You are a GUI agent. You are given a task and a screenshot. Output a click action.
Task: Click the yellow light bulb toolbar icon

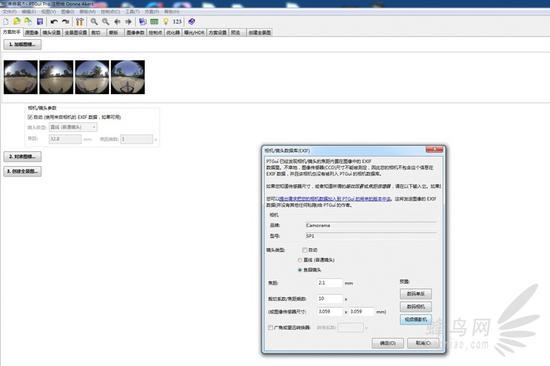(166, 22)
